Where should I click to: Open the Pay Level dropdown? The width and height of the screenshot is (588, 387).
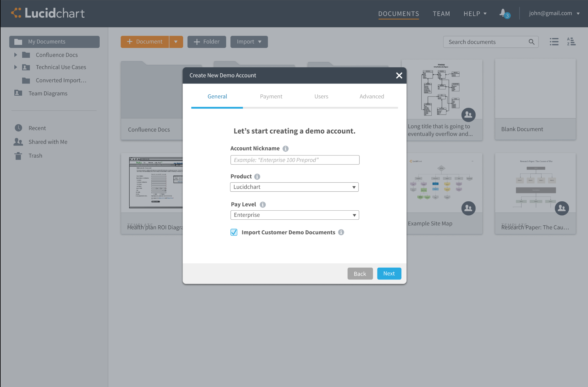295,215
